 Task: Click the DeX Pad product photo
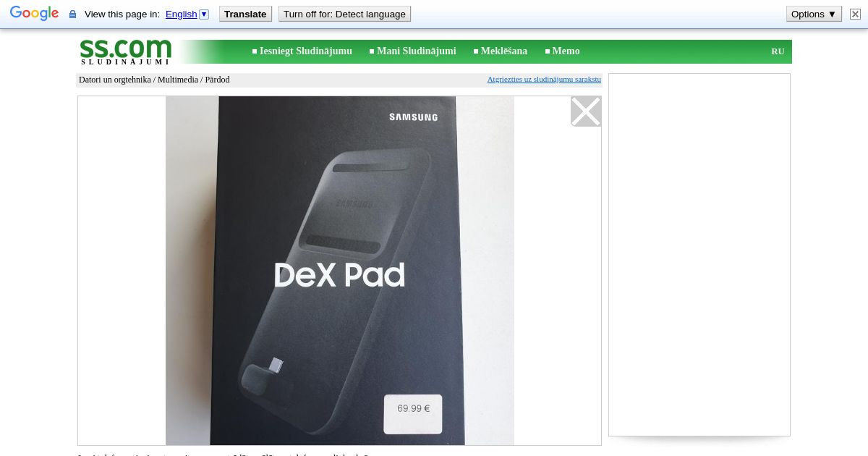(x=340, y=271)
